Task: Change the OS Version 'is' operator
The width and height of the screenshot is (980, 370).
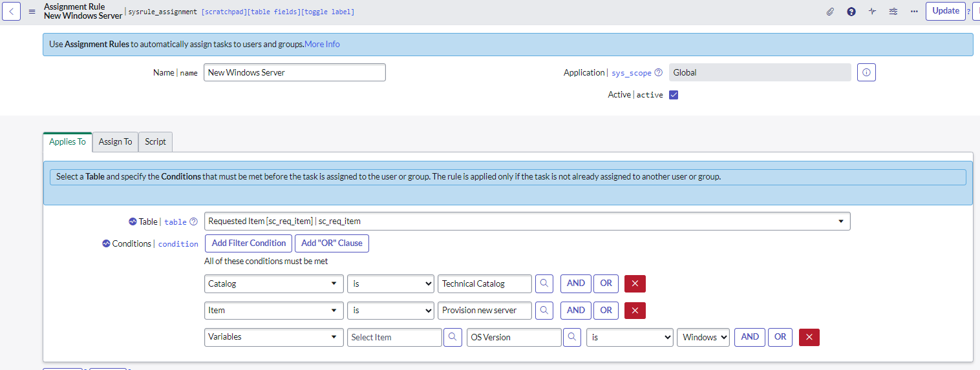Action: 630,337
